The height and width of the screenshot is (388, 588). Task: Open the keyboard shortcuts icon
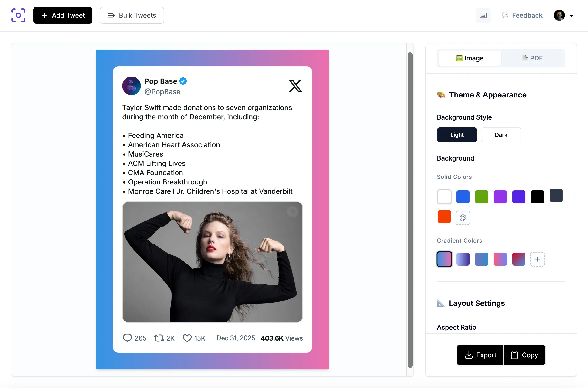[483, 15]
